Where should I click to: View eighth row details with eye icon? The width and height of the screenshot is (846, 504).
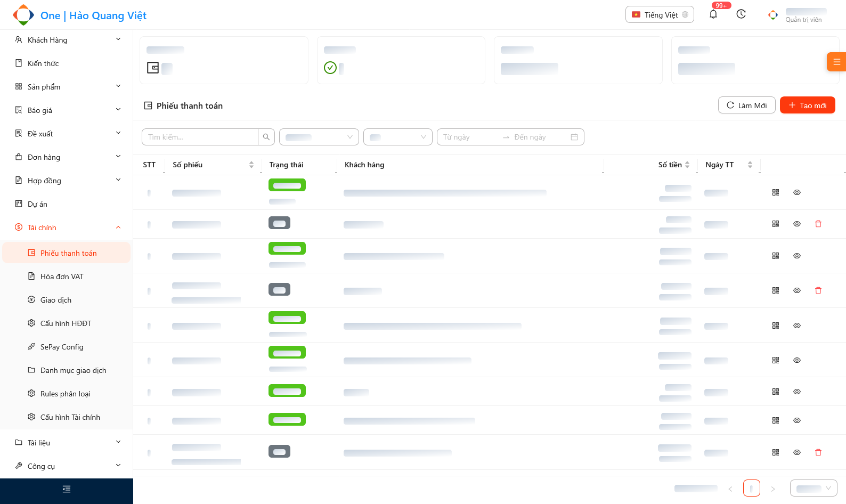pyautogui.click(x=797, y=420)
